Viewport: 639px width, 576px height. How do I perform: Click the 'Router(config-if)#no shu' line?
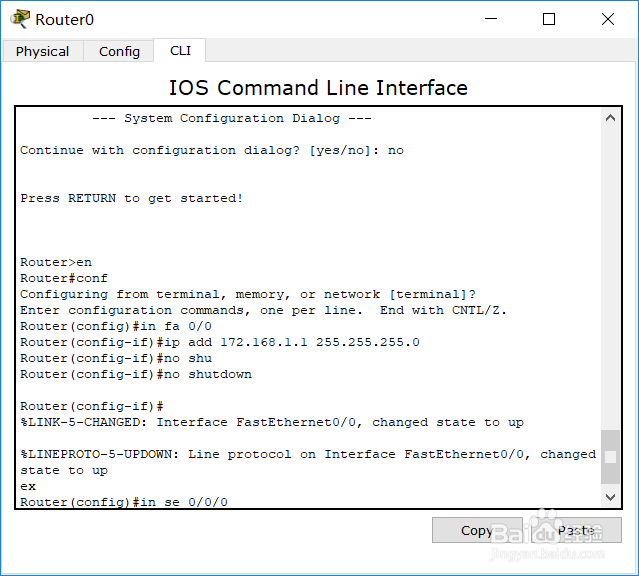[116, 358]
